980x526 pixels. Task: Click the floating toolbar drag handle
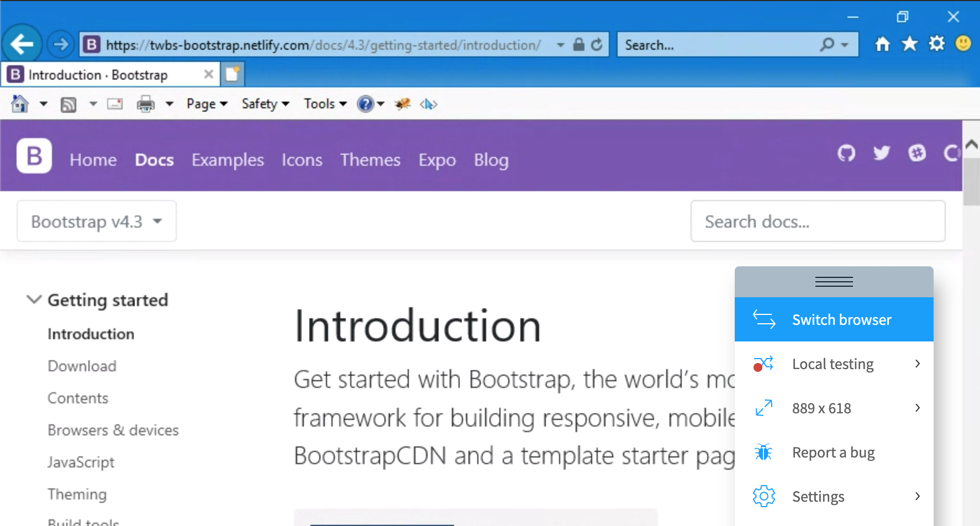click(834, 282)
